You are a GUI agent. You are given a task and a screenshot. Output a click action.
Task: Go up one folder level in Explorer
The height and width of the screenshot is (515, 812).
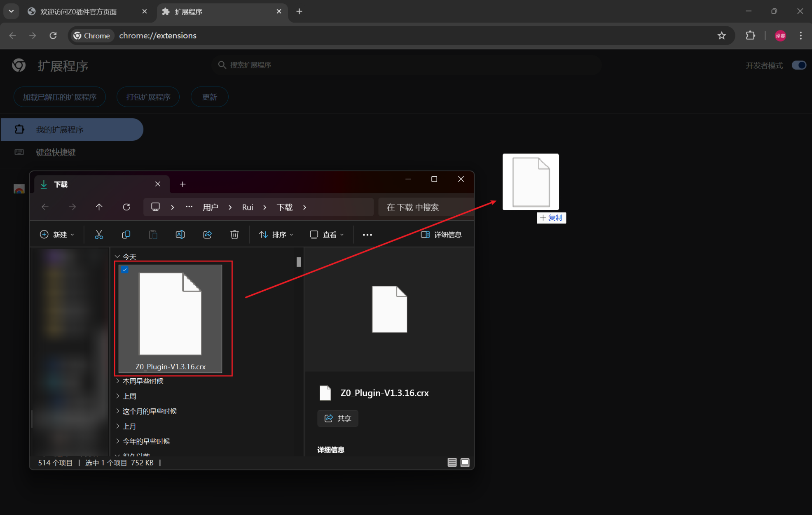99,207
